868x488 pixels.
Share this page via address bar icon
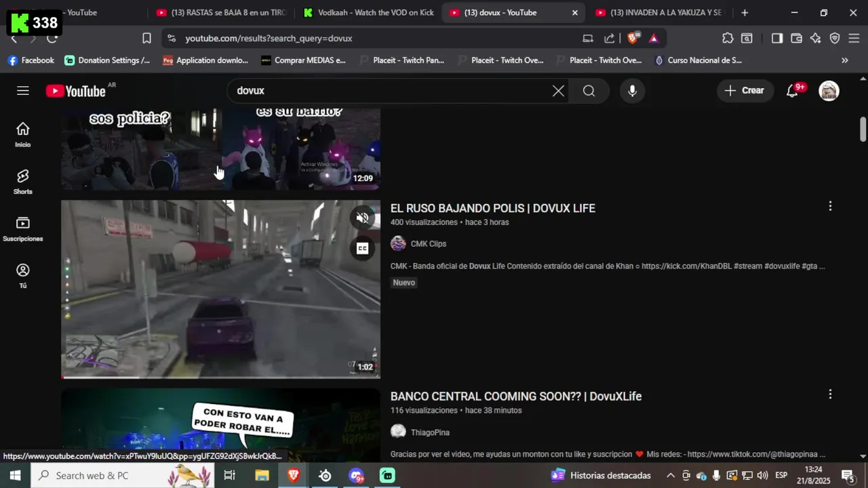[610, 39]
